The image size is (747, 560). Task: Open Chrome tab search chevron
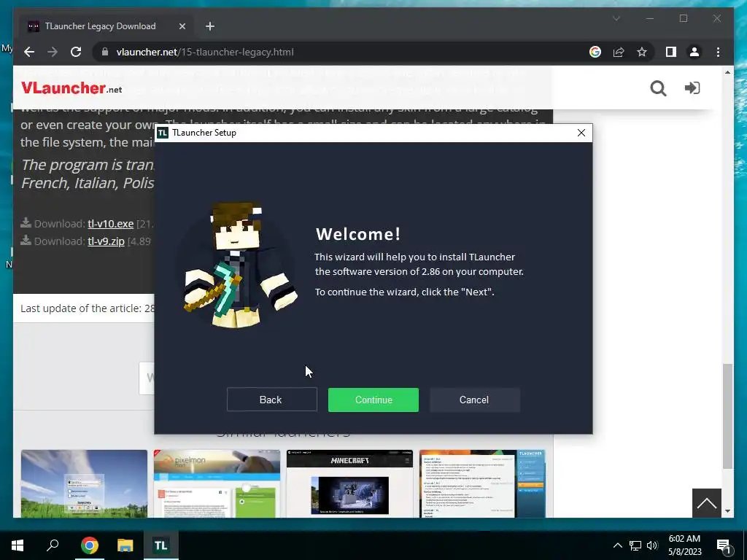pyautogui.click(x=616, y=18)
